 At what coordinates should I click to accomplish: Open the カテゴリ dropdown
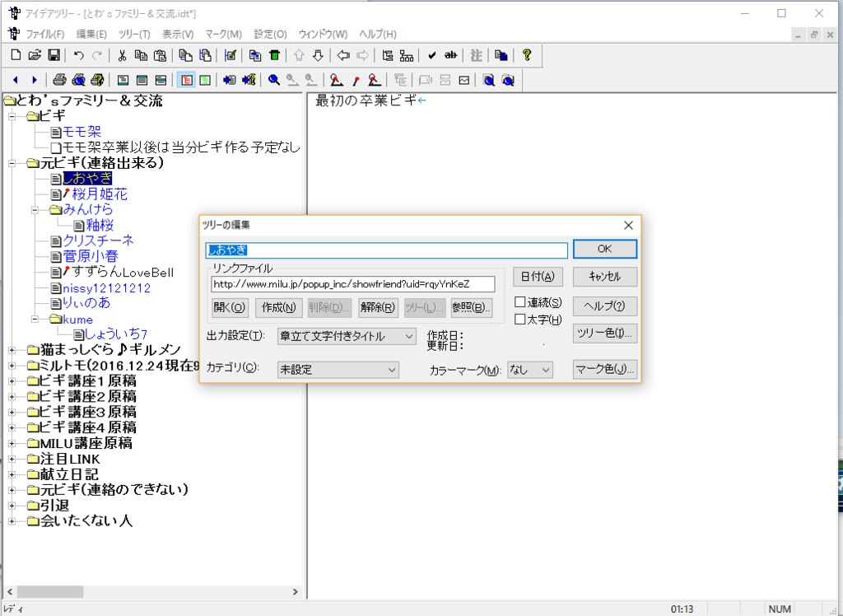(x=338, y=370)
